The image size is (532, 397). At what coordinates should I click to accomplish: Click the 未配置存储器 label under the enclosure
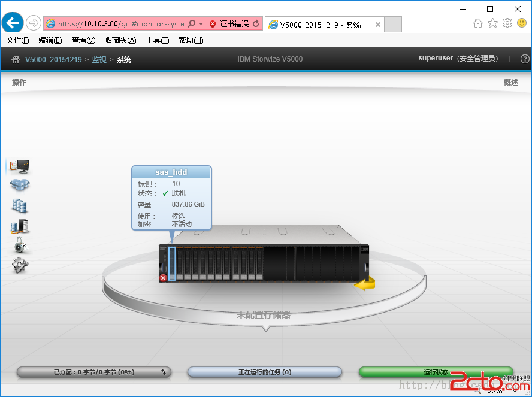263,315
